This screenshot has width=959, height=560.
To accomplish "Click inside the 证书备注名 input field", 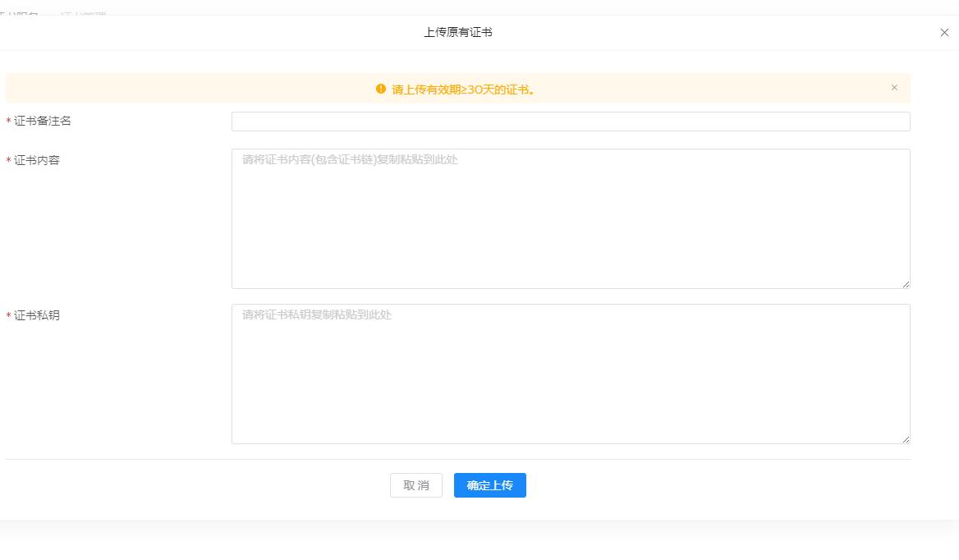I will pyautogui.click(x=571, y=121).
